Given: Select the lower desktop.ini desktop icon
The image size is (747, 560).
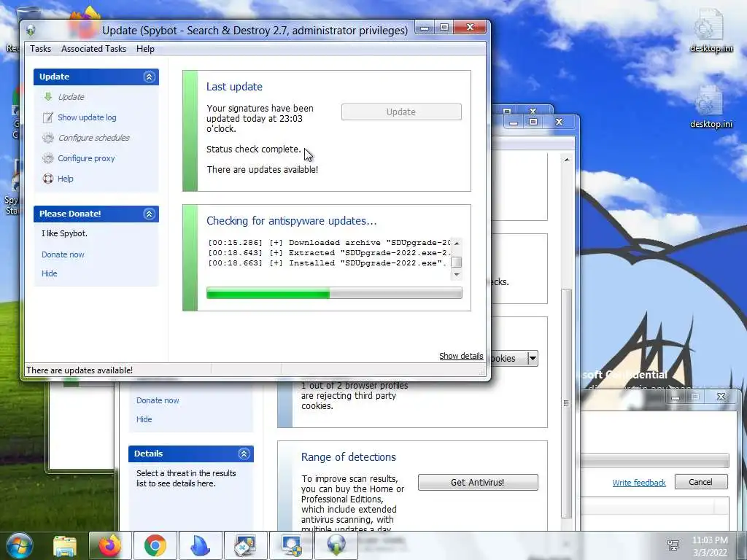Looking at the screenshot, I should pyautogui.click(x=711, y=106).
